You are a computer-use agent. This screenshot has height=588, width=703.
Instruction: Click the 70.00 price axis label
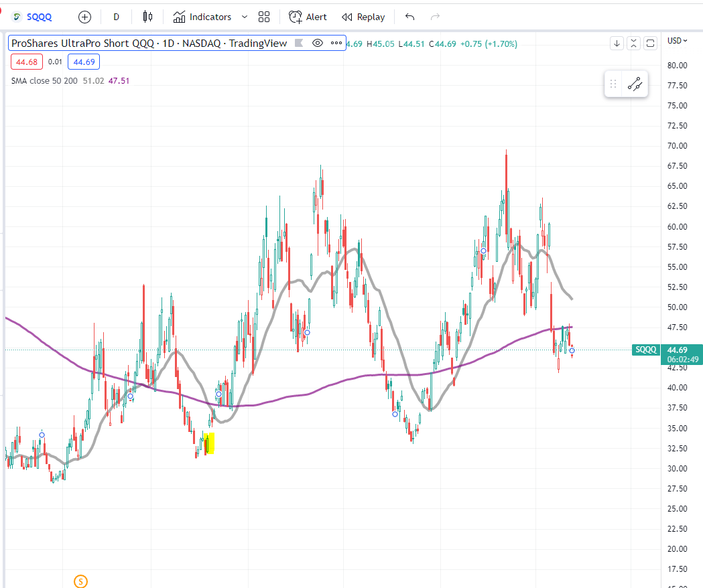point(677,145)
